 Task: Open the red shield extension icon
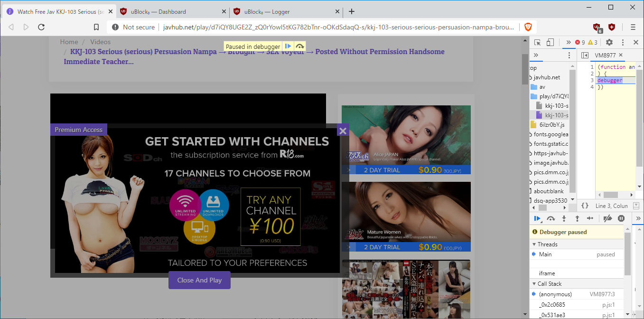pos(612,27)
